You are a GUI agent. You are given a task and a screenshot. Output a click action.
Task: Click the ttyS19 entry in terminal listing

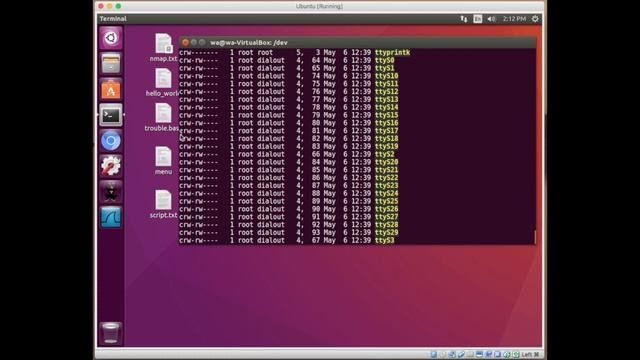[387, 147]
